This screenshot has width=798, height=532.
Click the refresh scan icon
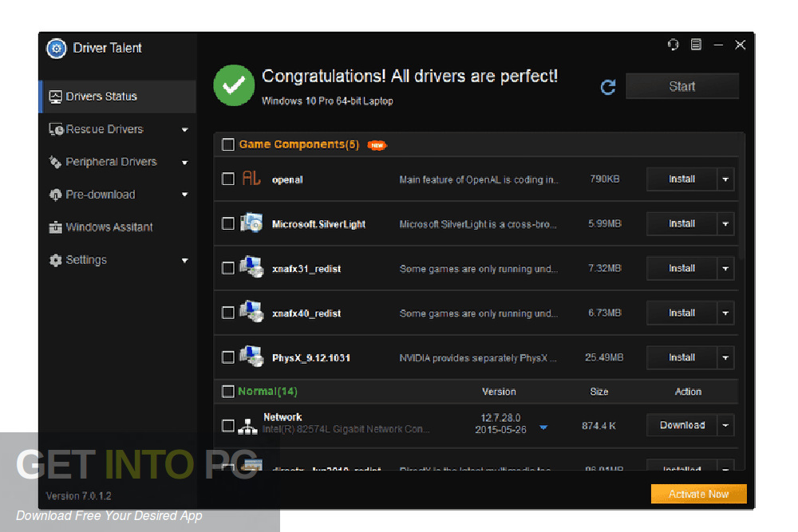coord(607,87)
